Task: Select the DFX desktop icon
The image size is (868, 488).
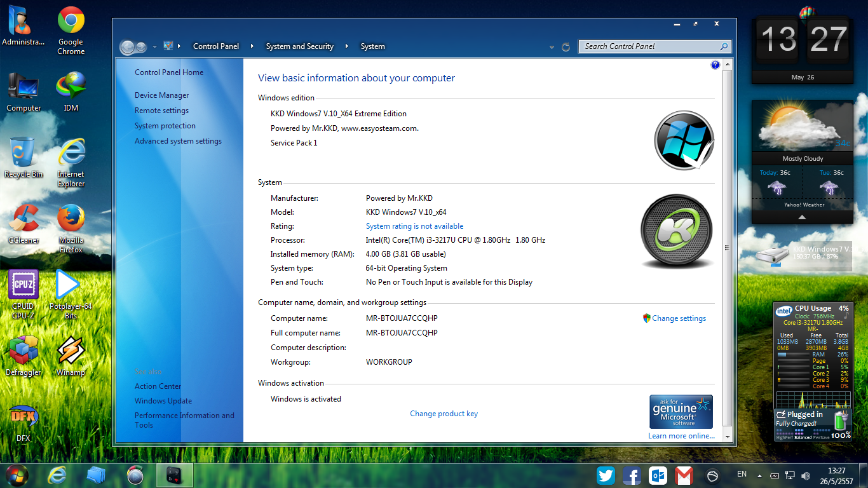Action: [x=24, y=423]
